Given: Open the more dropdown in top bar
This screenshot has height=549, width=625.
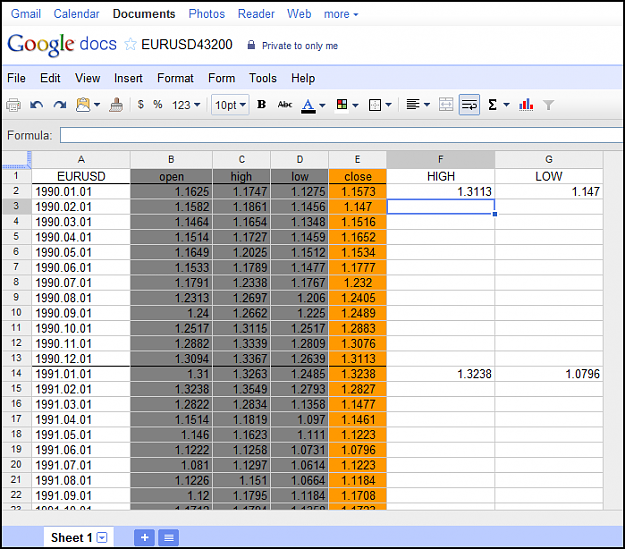Looking at the screenshot, I should click(341, 14).
